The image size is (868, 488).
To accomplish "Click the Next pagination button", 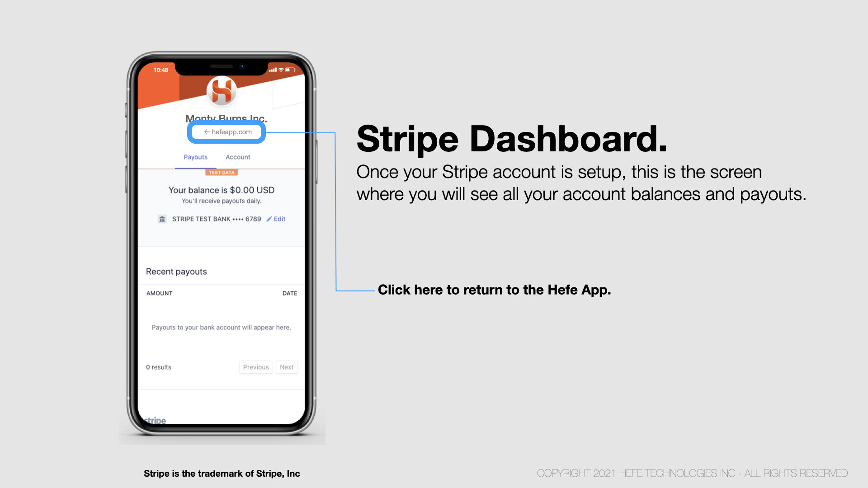I will point(287,366).
